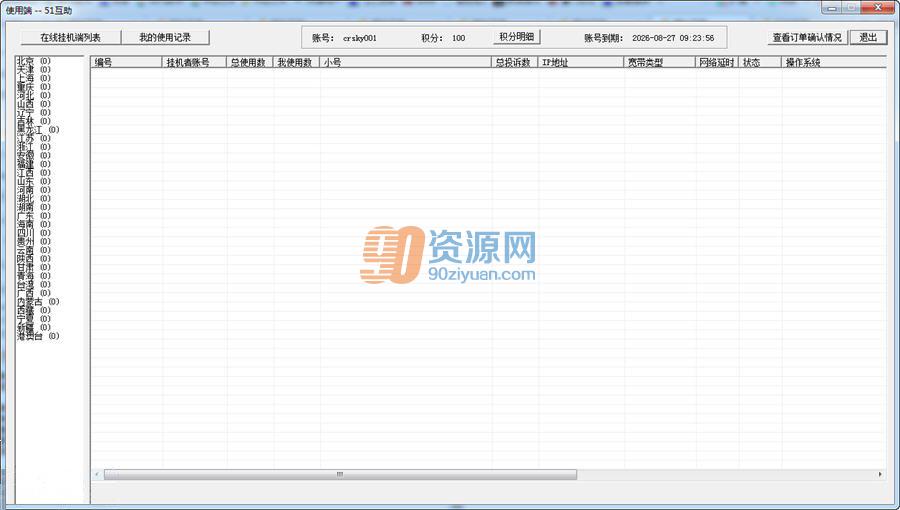Sort by the 总投诉数 column header
900x510 pixels.
514,62
